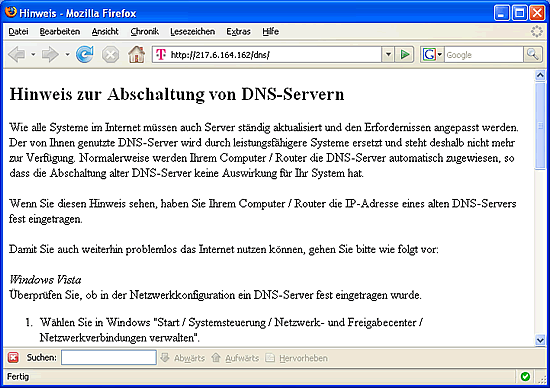Image resolution: width=550 pixels, height=388 pixels.
Task: Open the Chronik menu
Action: pyautogui.click(x=145, y=32)
